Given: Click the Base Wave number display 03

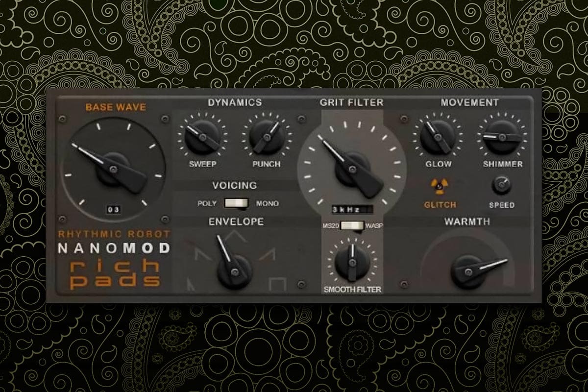Looking at the screenshot, I should click(114, 210).
